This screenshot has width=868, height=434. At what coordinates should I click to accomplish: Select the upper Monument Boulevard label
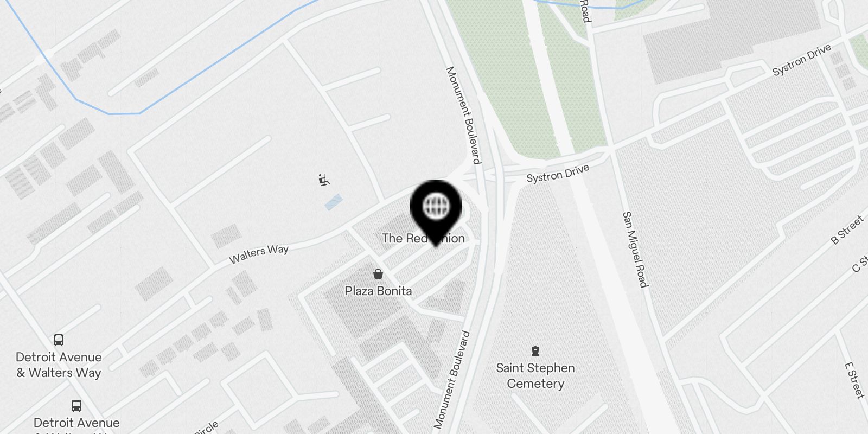[463, 115]
